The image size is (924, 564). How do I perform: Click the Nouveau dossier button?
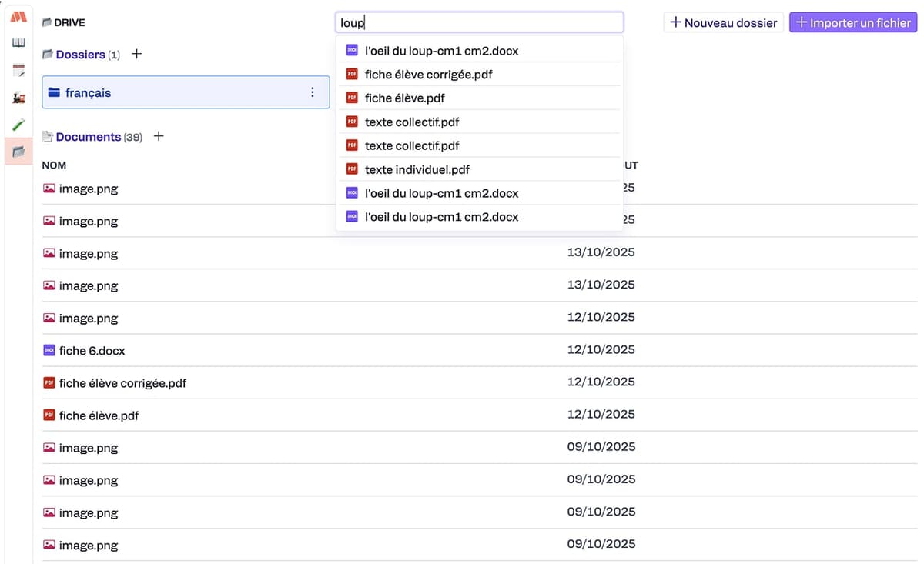click(x=723, y=23)
